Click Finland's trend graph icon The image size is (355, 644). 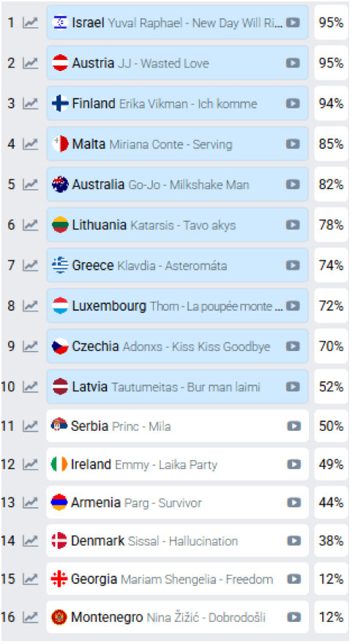point(30,103)
